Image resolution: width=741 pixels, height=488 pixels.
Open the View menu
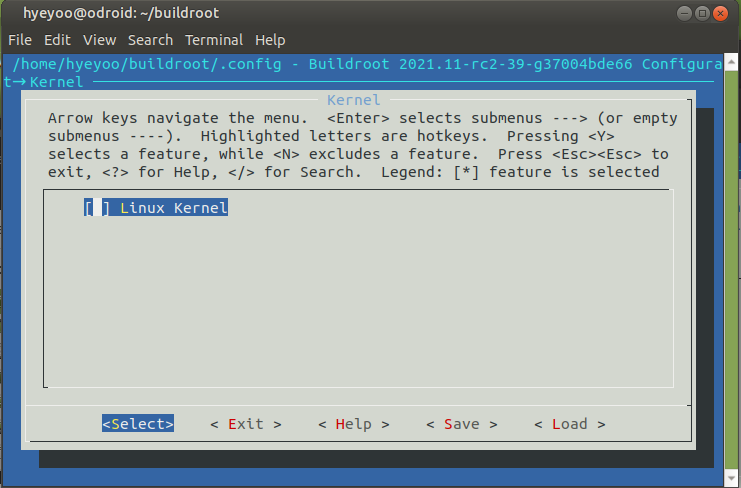tap(100, 40)
